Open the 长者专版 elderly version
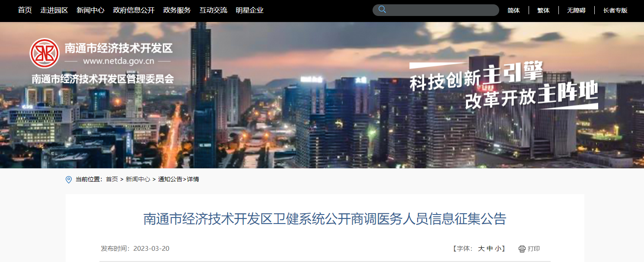 615,10
